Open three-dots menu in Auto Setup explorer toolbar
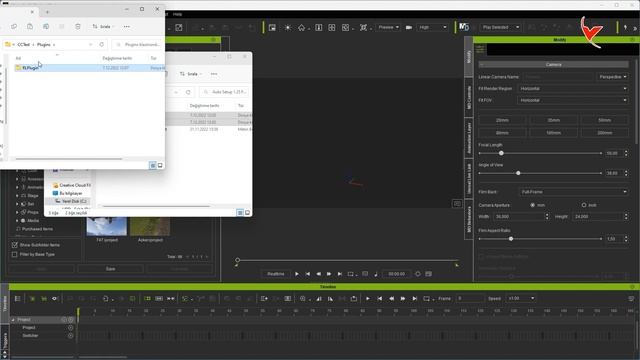 click(x=214, y=74)
